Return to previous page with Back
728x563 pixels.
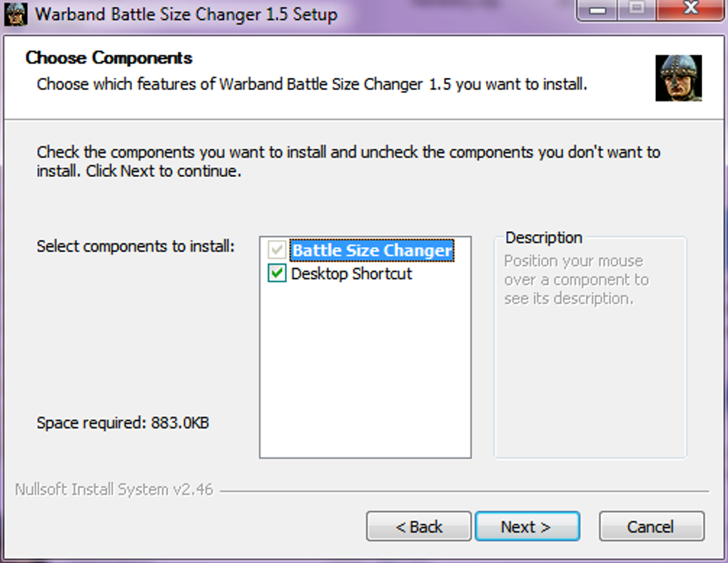point(419,527)
